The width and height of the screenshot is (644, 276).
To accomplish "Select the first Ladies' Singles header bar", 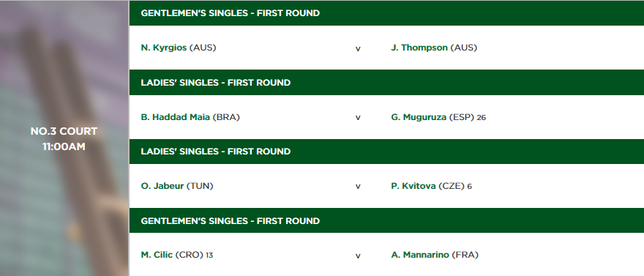I will (386, 83).
